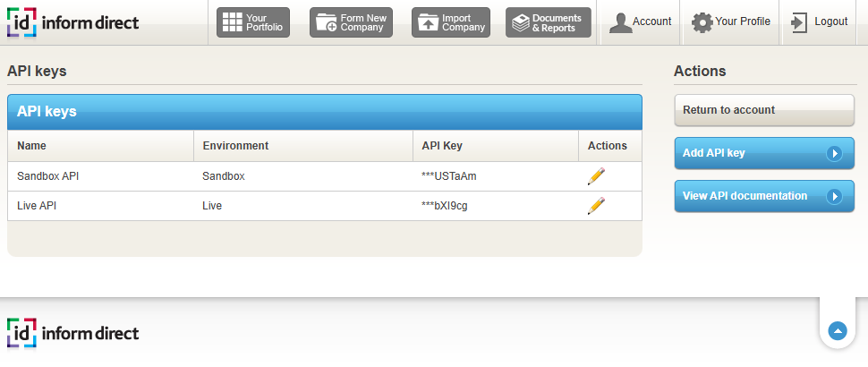Click the Environment column header

click(235, 146)
